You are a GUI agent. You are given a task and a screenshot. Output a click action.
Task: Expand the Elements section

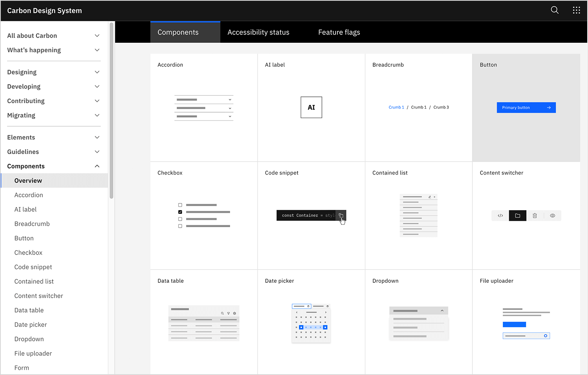coord(54,137)
